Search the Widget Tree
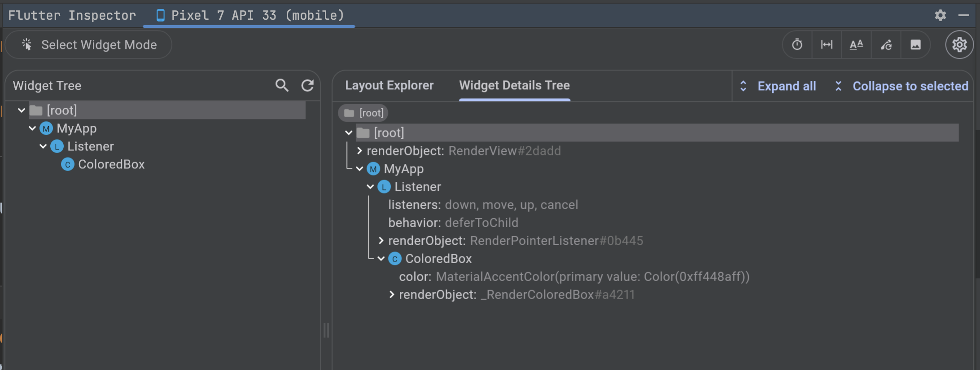The image size is (980, 370). point(282,85)
